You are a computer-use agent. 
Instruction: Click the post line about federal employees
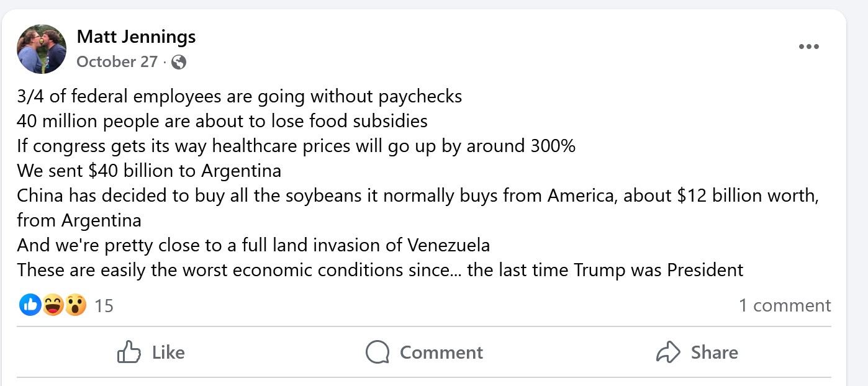239,97
